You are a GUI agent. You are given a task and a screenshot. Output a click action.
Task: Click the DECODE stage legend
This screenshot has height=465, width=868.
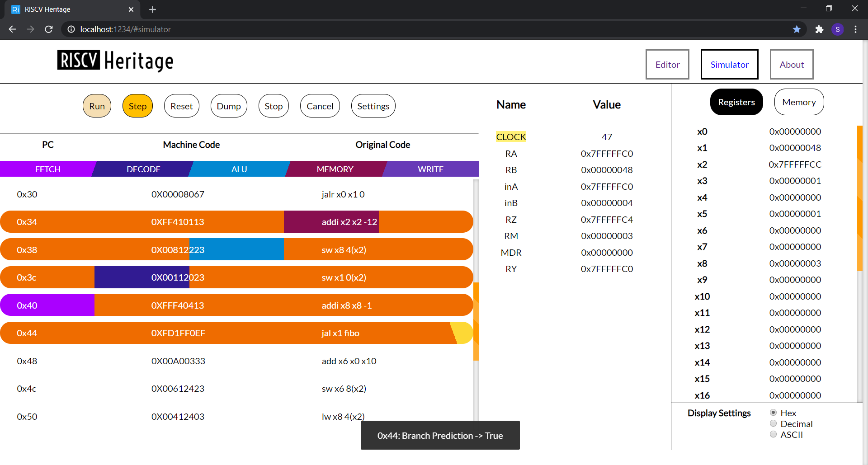[x=143, y=169]
